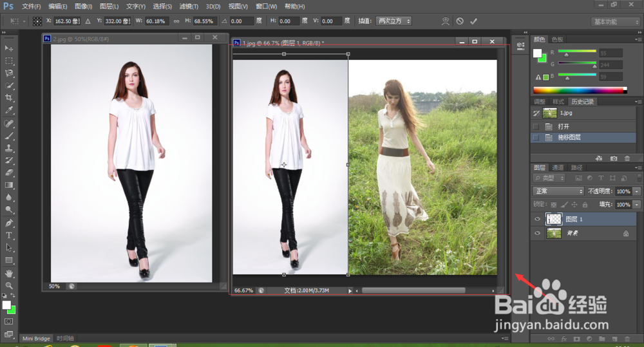Image resolution: width=644 pixels, height=347 pixels.
Task: Commit the transform with the checkmark icon
Action: 474,21
